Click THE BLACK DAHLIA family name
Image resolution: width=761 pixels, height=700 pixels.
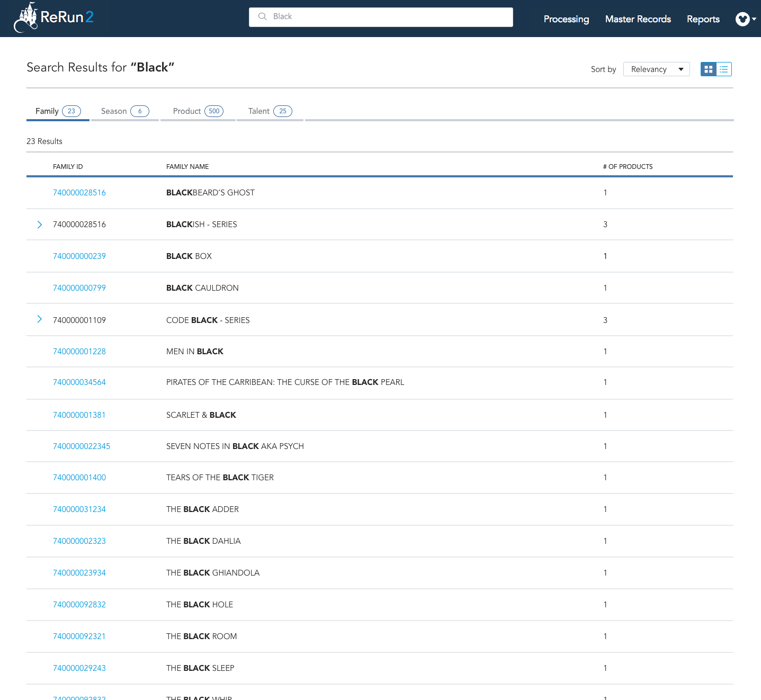(x=203, y=541)
